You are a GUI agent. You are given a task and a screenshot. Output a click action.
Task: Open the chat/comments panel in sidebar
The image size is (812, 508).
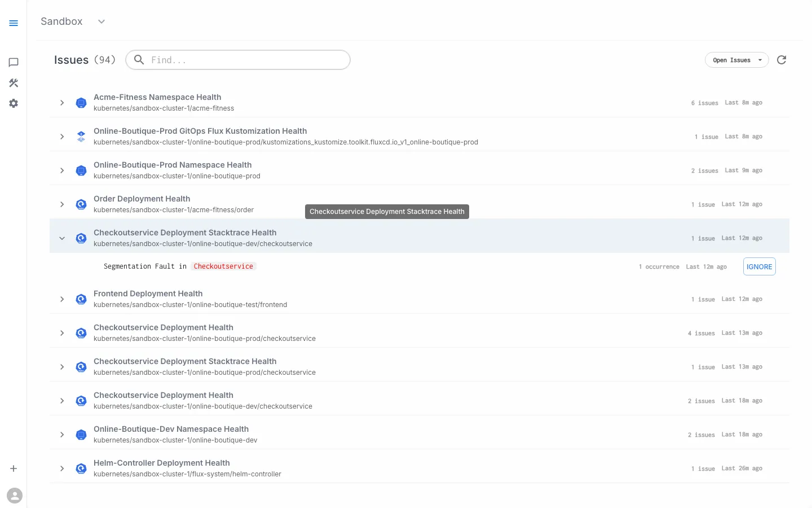point(14,62)
